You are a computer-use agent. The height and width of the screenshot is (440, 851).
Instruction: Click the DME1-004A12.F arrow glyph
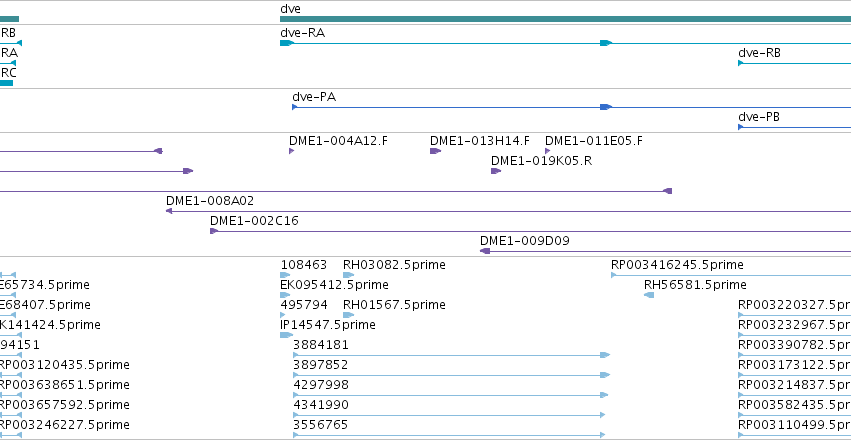point(291,151)
